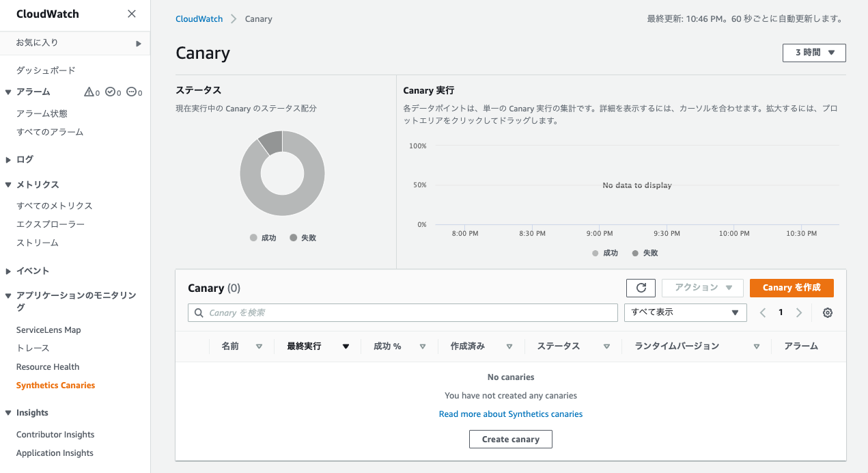Select Synthetics Canaries in the sidebar

(x=56, y=386)
